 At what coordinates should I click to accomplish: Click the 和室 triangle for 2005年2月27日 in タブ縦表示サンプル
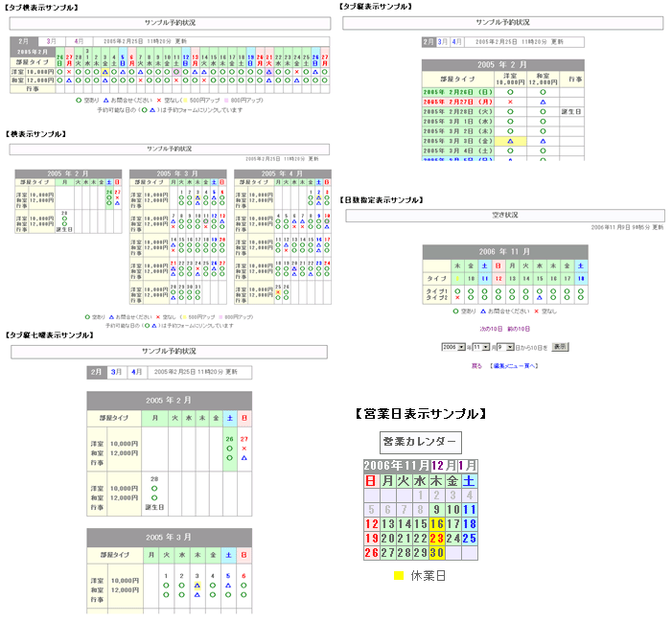pyautogui.click(x=543, y=102)
